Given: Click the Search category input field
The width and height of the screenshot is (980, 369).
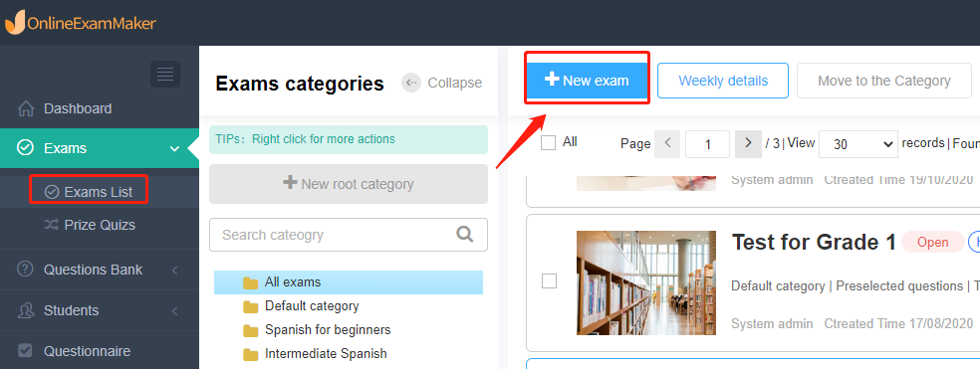Looking at the screenshot, I should [x=349, y=235].
